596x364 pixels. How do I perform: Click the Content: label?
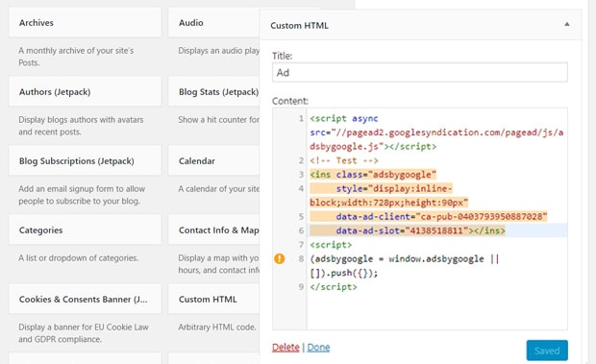click(x=290, y=101)
